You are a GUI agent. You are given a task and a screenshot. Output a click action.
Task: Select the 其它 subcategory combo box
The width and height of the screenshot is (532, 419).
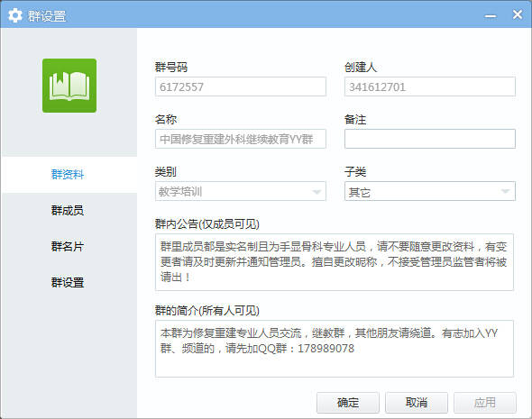430,191
